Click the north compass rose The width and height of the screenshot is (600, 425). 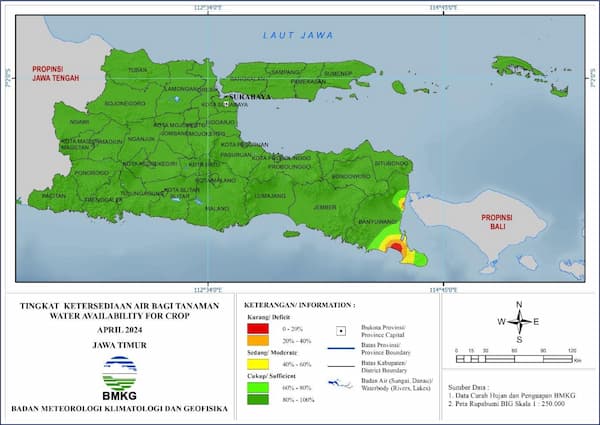pyautogui.click(x=519, y=322)
